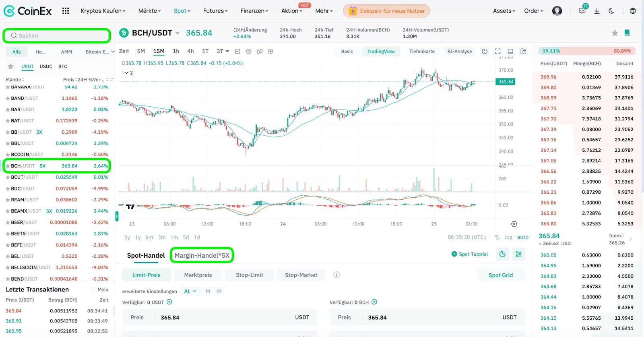Click the buy Preis input showing 365.84

220,317
